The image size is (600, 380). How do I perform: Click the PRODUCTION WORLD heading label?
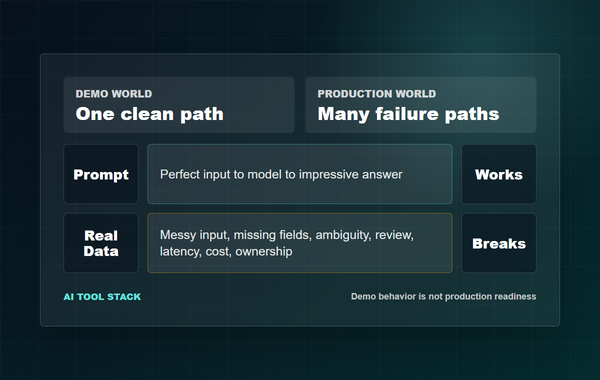point(377,94)
